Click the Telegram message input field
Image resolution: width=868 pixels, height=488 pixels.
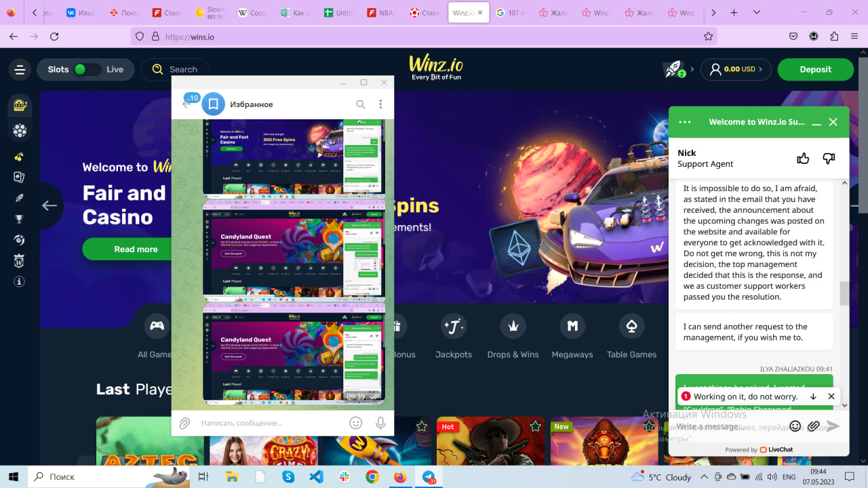271,423
